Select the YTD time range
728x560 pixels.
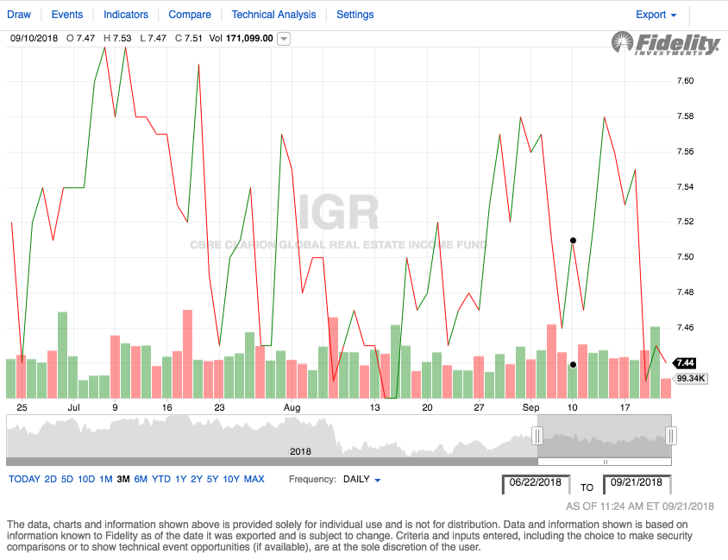pos(161,479)
